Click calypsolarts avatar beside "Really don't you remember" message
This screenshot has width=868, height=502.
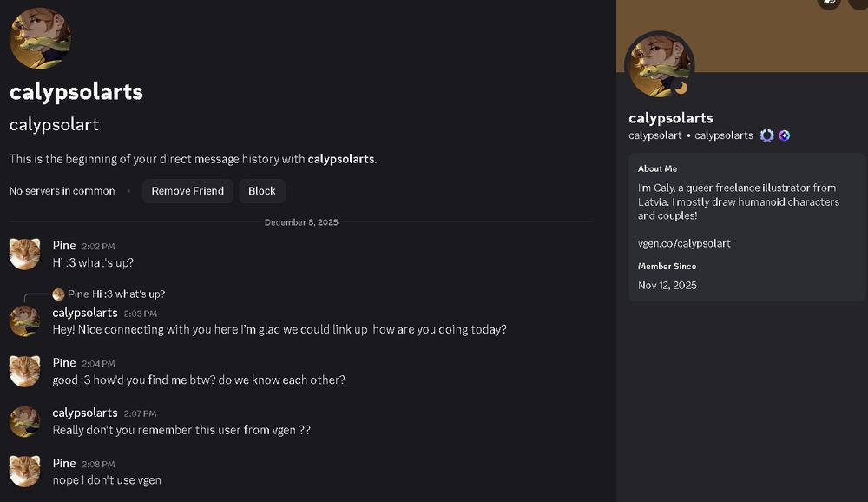[24, 421]
